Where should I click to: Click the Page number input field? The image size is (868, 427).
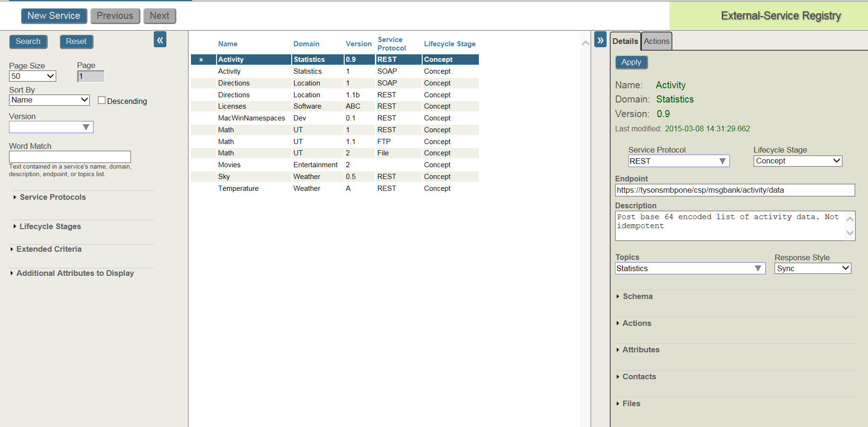(91, 76)
